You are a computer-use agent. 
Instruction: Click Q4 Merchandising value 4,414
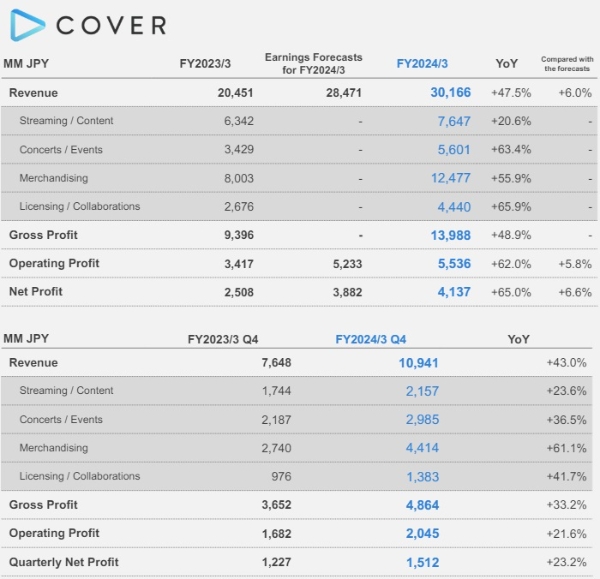click(x=422, y=448)
